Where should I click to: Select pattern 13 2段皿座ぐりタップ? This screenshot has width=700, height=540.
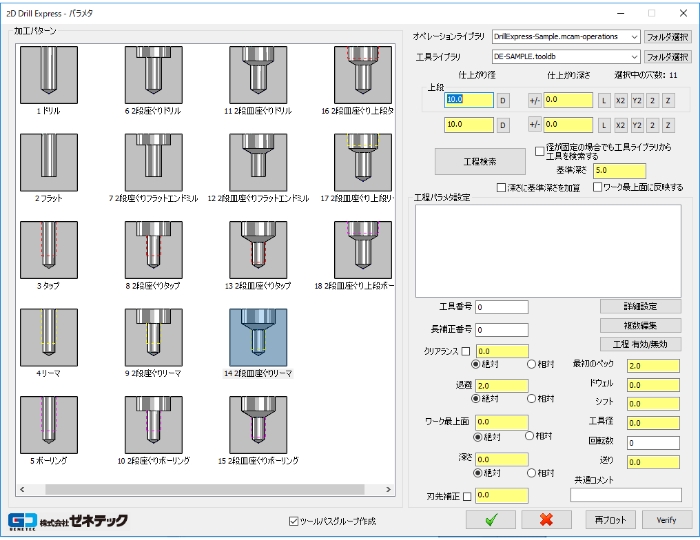point(258,250)
